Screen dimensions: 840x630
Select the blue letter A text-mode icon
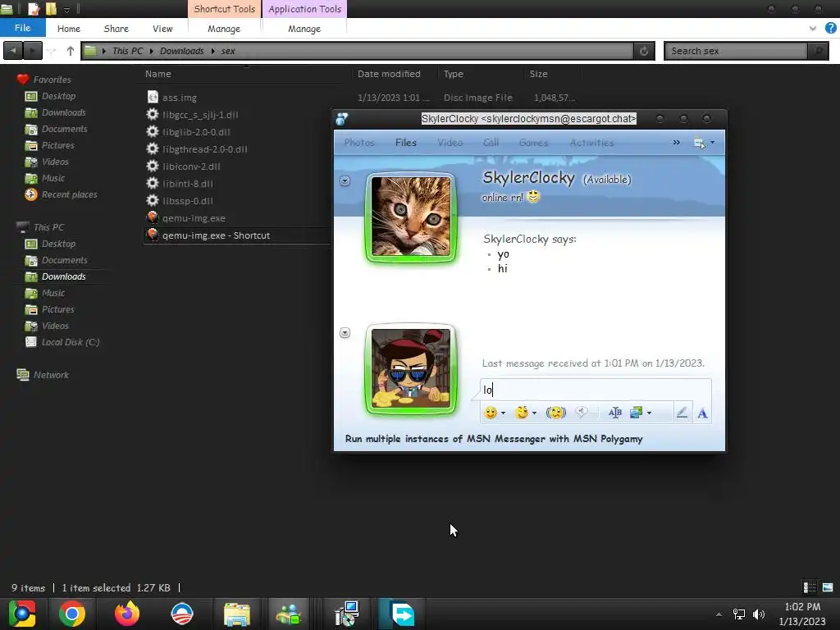(x=702, y=413)
